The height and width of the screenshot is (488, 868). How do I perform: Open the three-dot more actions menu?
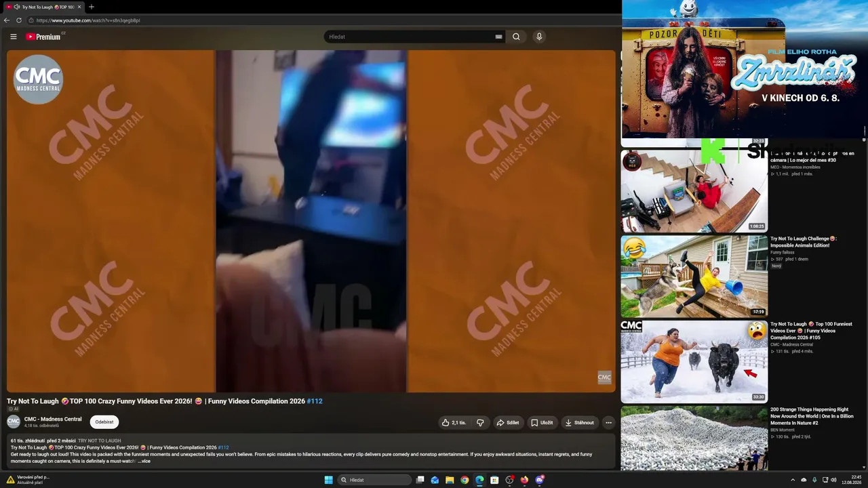(608, 422)
